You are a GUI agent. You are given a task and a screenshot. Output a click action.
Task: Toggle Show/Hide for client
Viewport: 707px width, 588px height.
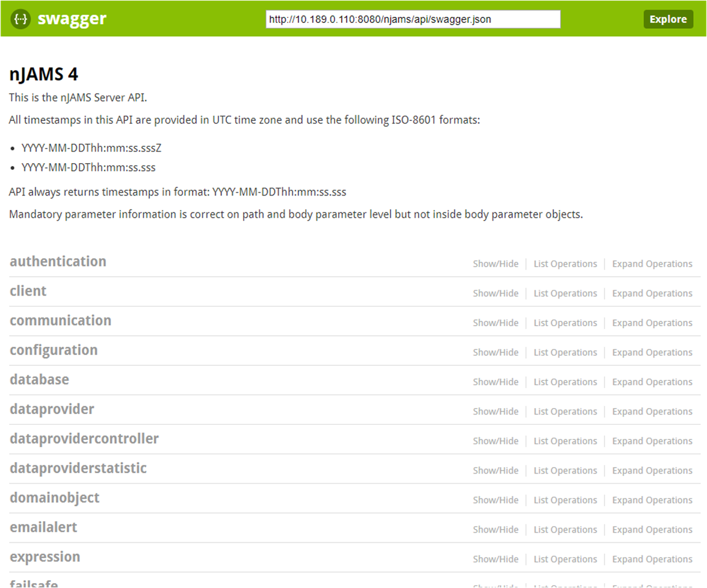coord(496,294)
